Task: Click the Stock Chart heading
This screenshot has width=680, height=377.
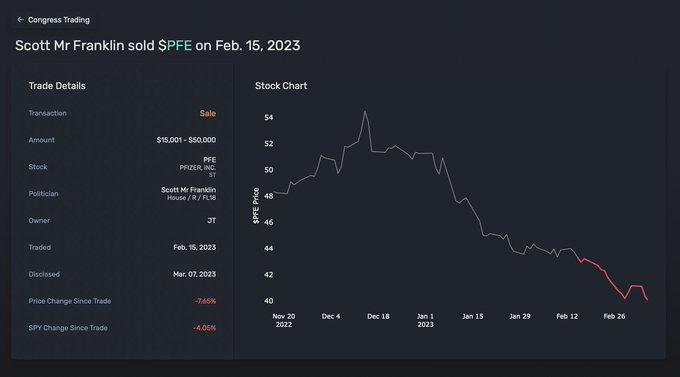Action: pos(281,86)
